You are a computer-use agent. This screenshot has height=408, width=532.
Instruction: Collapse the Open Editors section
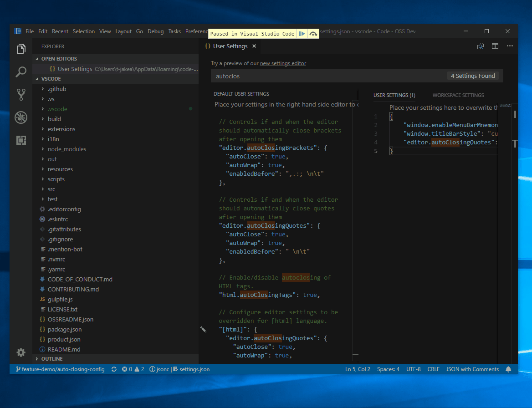pyautogui.click(x=115, y=59)
